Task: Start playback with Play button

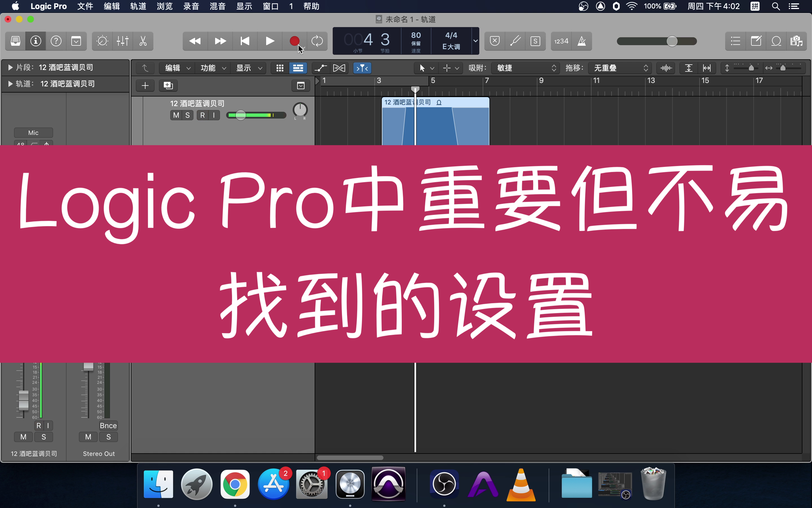Action: point(270,41)
